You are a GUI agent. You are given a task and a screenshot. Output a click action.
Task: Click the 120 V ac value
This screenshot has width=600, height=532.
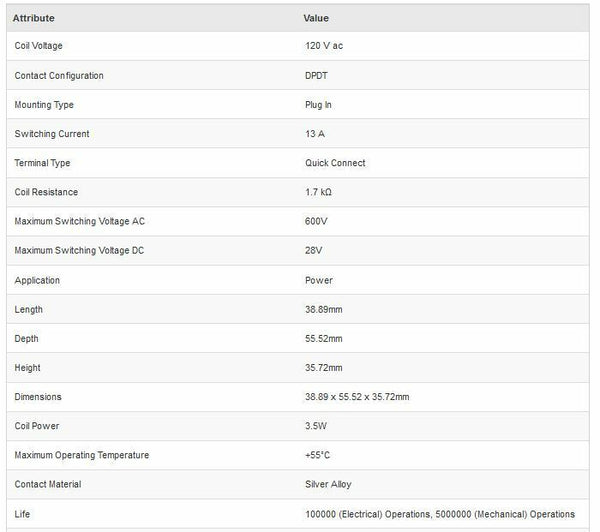(x=326, y=46)
